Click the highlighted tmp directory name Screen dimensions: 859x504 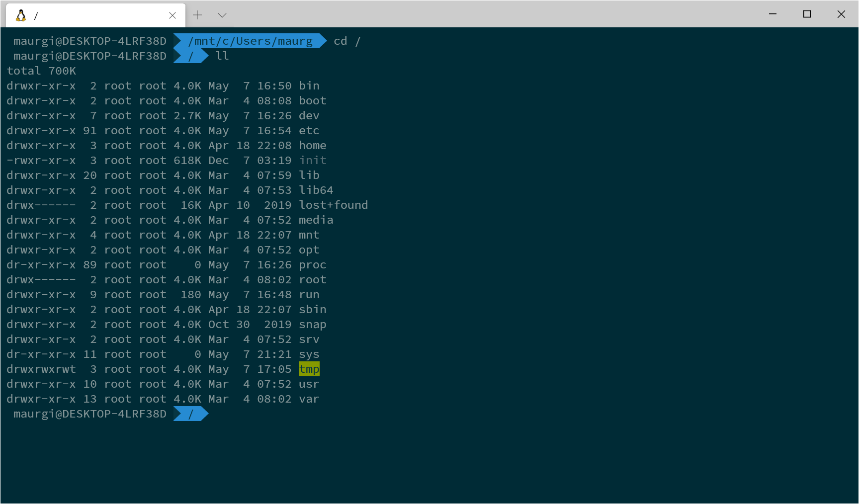point(309,369)
